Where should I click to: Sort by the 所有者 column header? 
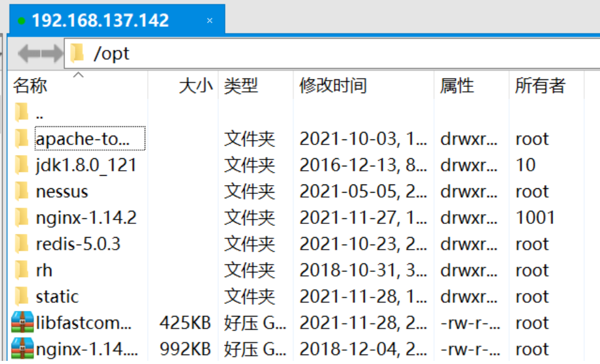pos(541,85)
